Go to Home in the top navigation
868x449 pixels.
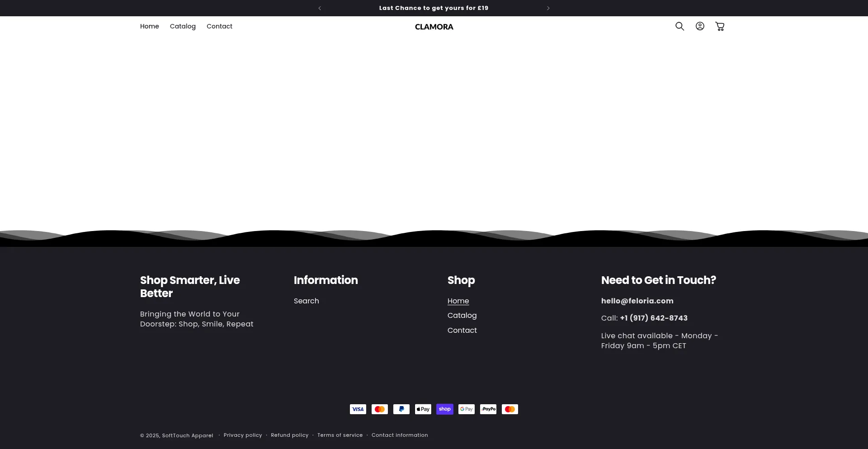[149, 26]
